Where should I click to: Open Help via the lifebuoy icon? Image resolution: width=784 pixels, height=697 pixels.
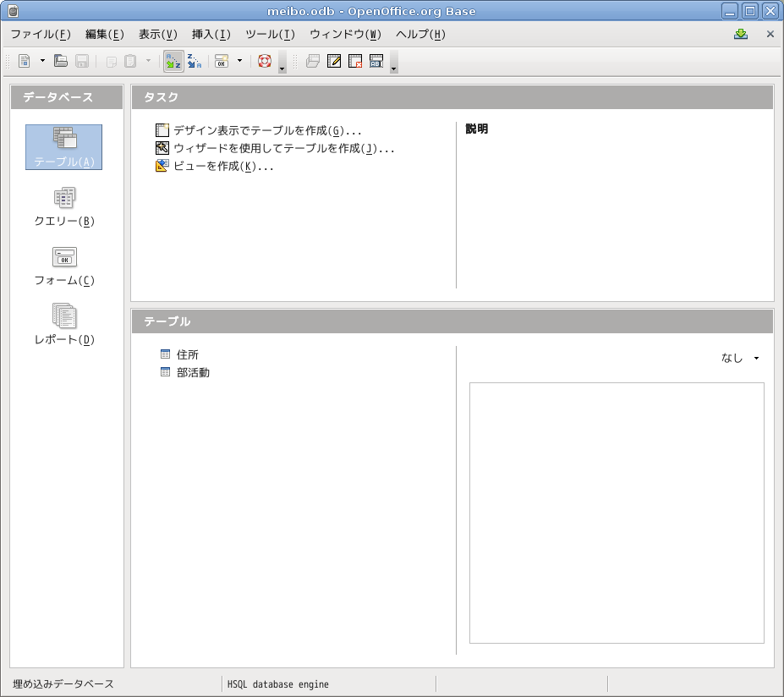point(265,61)
